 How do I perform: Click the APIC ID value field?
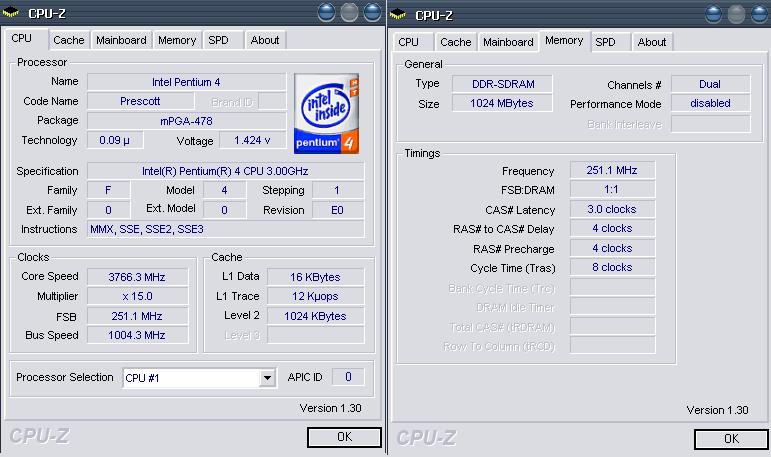coord(348,377)
